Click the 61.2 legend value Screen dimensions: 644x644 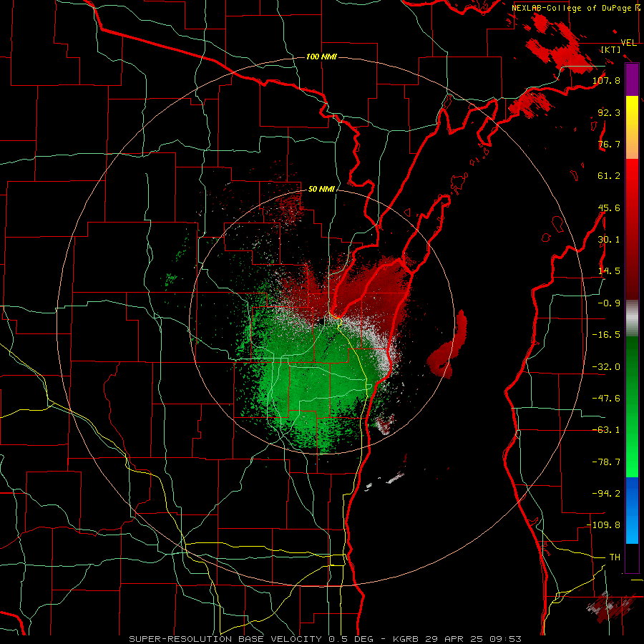click(609, 176)
